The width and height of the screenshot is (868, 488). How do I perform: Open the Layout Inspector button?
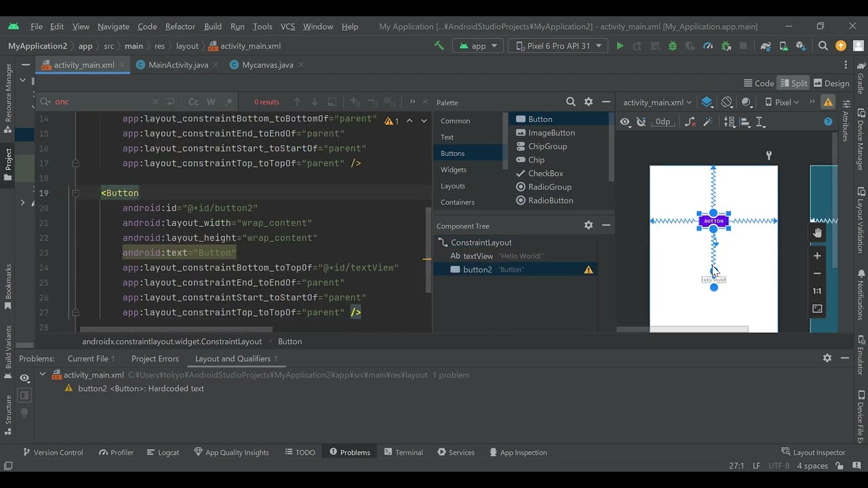(x=813, y=452)
